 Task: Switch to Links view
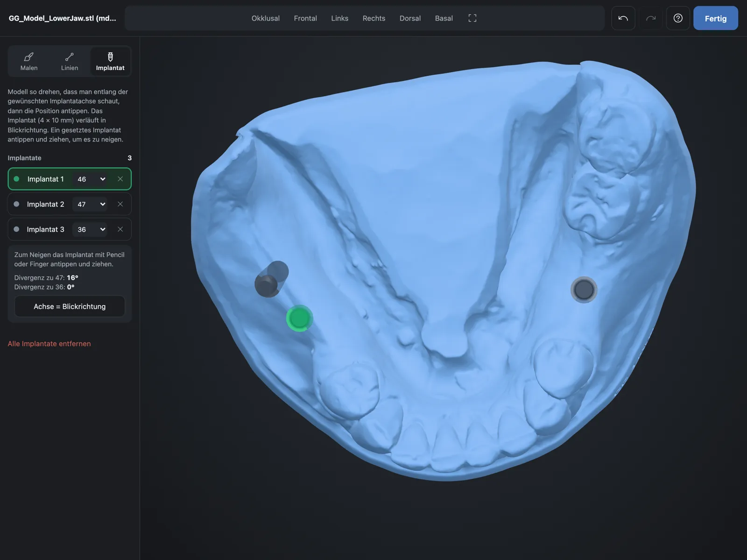(340, 18)
